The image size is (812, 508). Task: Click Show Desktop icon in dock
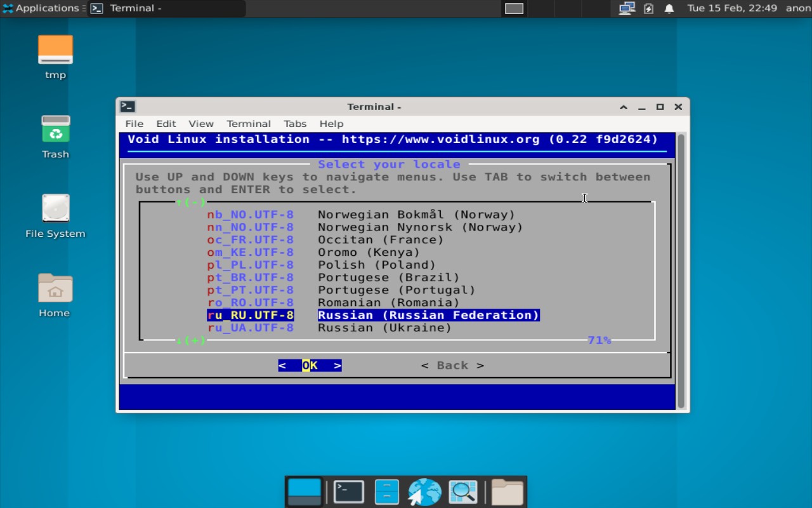pos(304,492)
